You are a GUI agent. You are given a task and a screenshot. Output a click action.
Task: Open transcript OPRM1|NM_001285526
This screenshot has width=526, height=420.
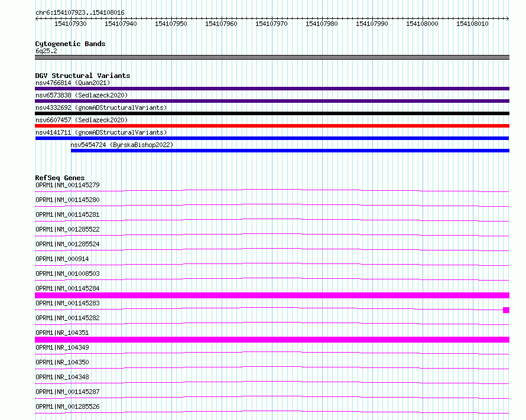[x=67, y=406]
